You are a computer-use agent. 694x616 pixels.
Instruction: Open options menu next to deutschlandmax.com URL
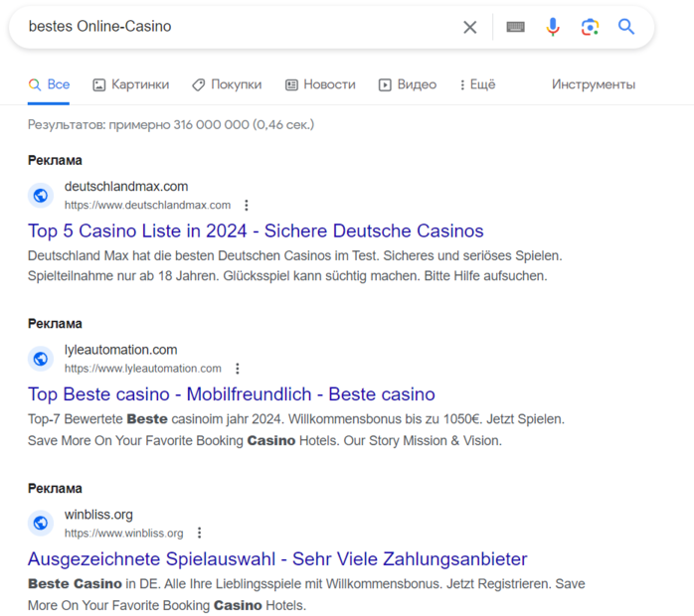point(247,206)
